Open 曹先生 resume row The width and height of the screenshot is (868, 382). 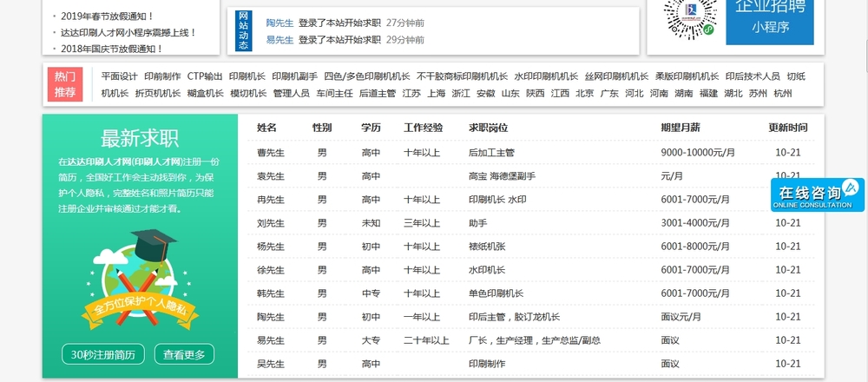pos(531,152)
